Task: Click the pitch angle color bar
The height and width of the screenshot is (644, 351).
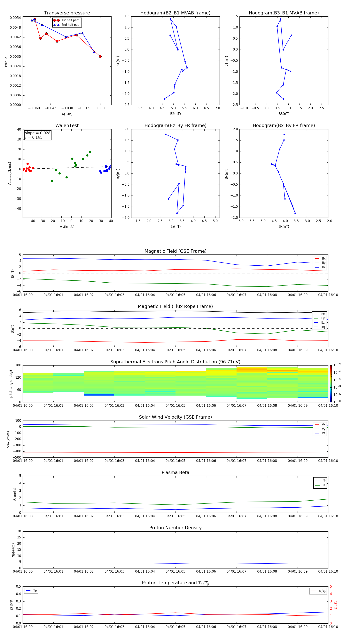Action: coord(331,384)
